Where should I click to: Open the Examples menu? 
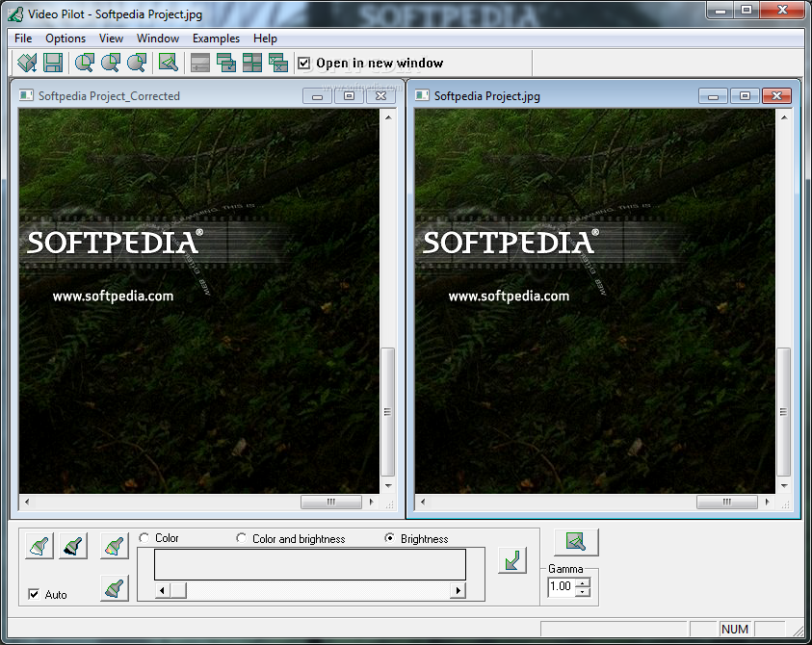coord(216,39)
